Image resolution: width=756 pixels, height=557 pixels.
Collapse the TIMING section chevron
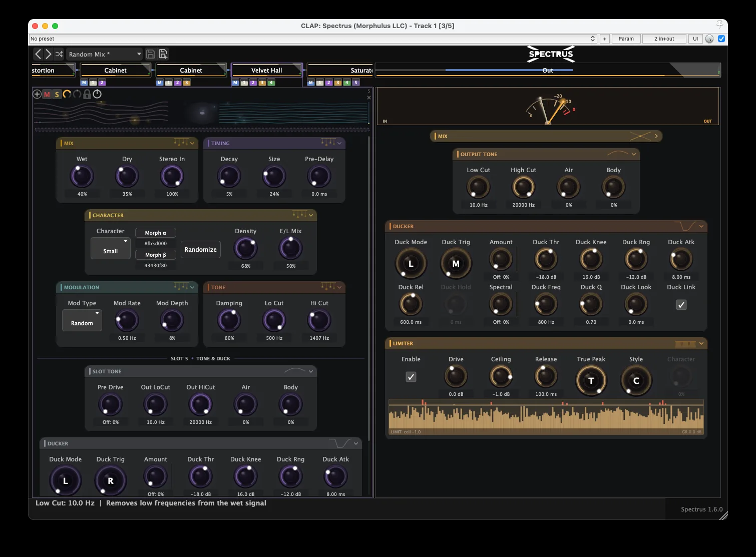[339, 143]
